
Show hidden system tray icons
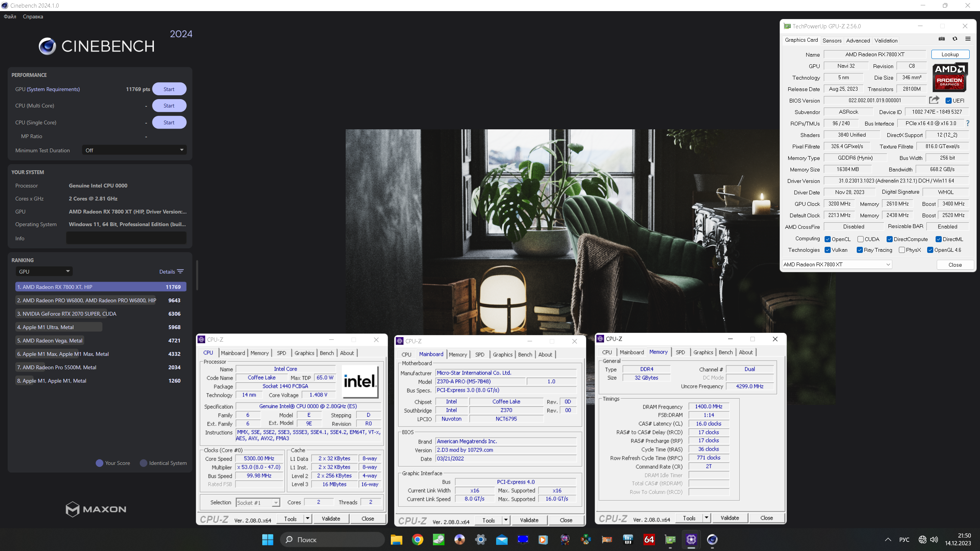pos(888,540)
